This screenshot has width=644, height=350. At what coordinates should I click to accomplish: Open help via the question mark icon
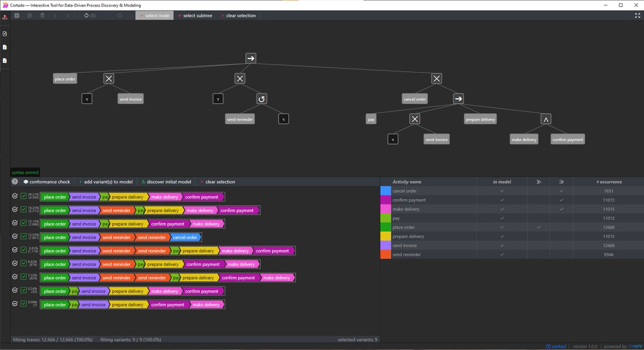(15, 181)
